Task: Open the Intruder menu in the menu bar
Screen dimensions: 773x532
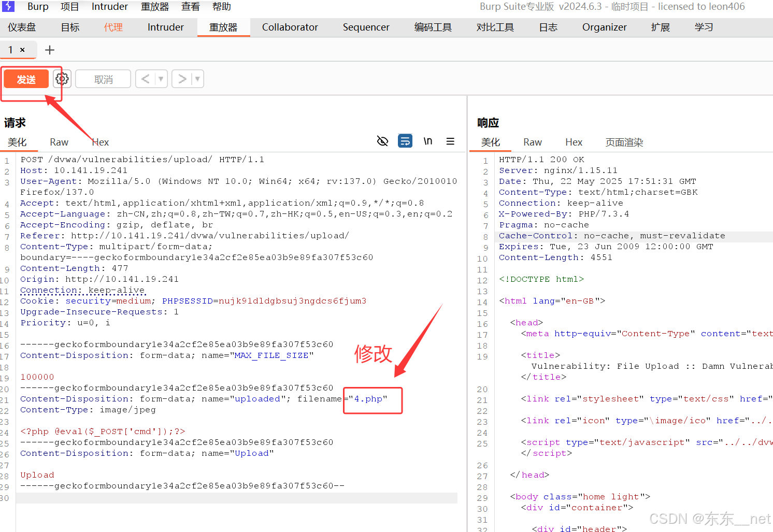Action: click(110, 7)
